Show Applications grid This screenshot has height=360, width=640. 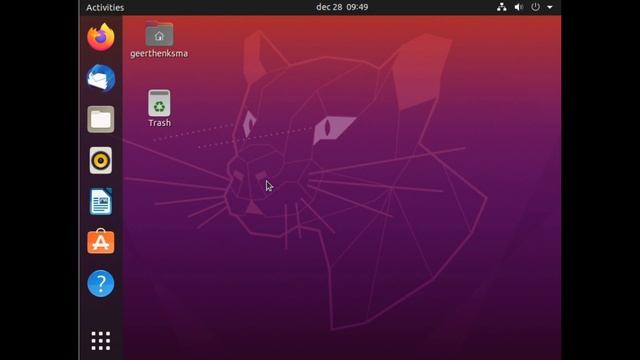101,341
